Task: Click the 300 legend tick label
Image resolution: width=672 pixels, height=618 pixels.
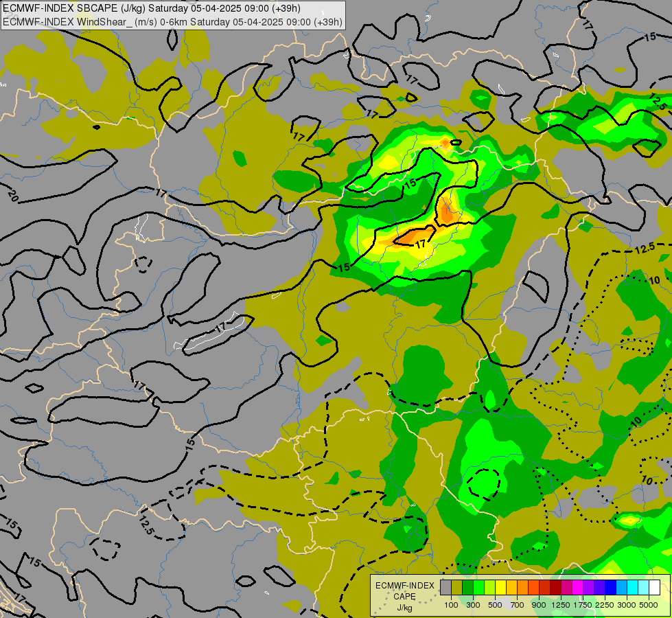Action: coord(473,605)
